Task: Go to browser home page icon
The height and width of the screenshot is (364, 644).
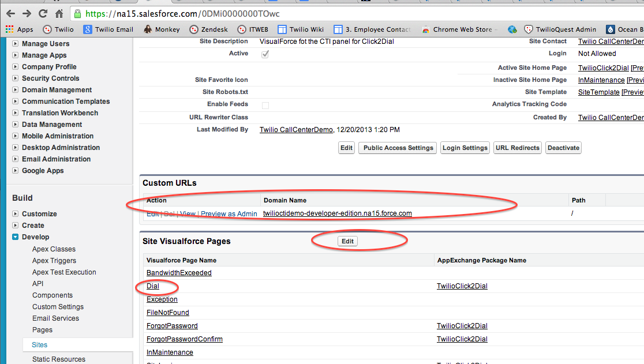Action: point(59,13)
